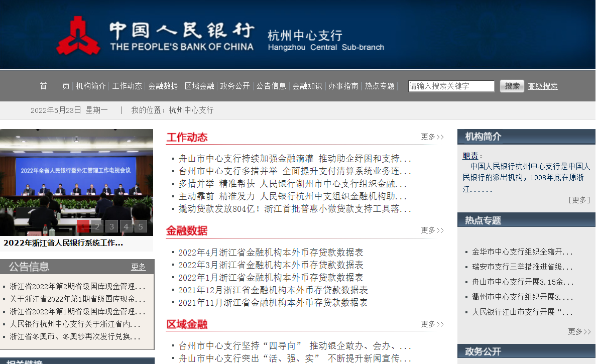Focus the search keyword input field
This screenshot has height=364, width=596.
451,86
